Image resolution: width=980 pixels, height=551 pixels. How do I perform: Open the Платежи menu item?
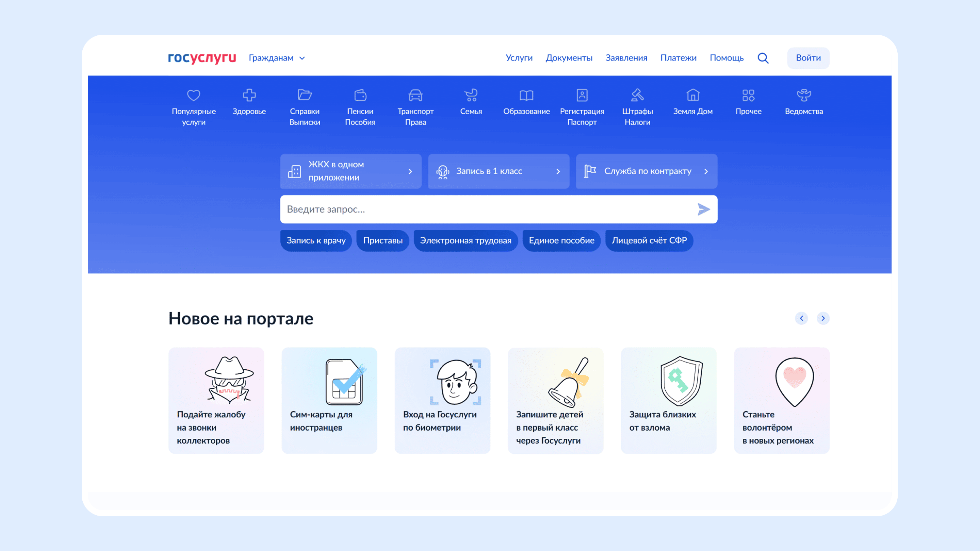point(678,58)
